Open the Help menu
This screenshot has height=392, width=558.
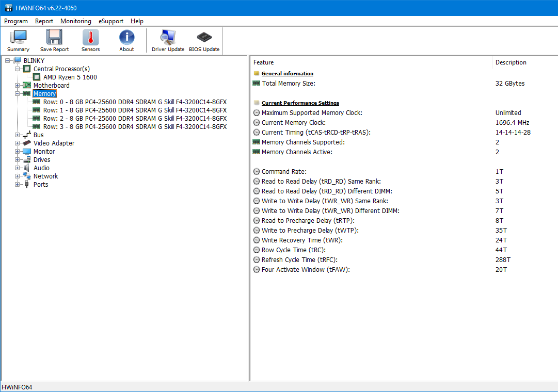coord(137,21)
